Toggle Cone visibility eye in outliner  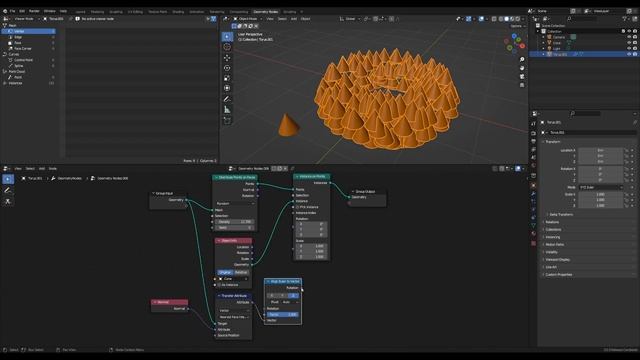[629, 42]
